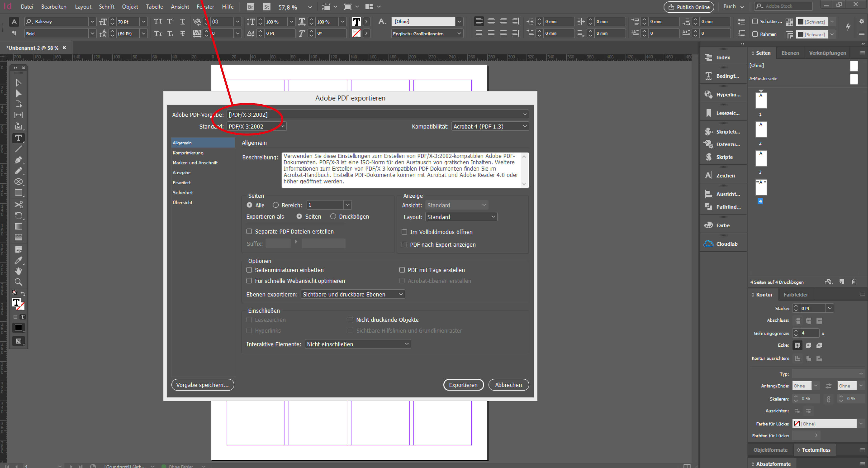Screen dimensions: 868x468
Task: Open Interaktive Elemente dropdown
Action: coord(358,344)
